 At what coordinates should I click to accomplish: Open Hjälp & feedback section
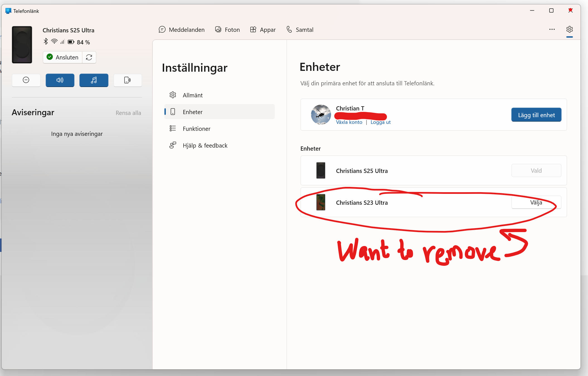(x=220, y=145)
